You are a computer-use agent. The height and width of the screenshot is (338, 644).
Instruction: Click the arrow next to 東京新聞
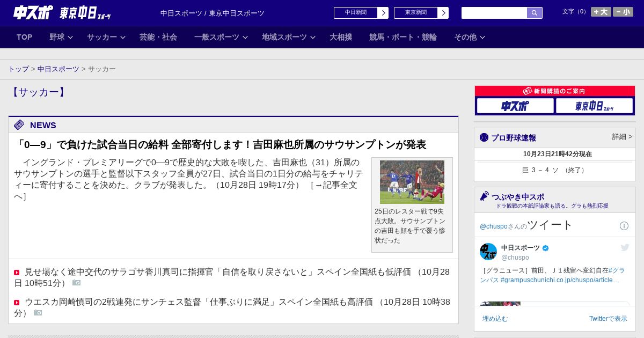click(x=443, y=13)
